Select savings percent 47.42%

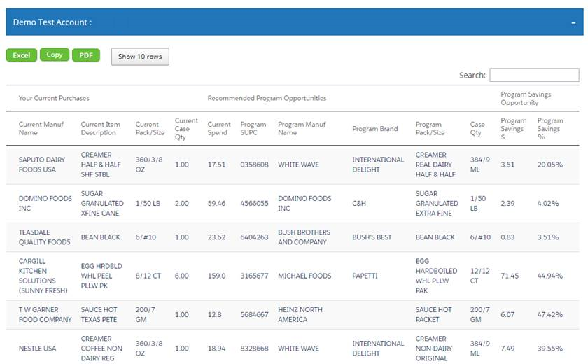(549, 314)
